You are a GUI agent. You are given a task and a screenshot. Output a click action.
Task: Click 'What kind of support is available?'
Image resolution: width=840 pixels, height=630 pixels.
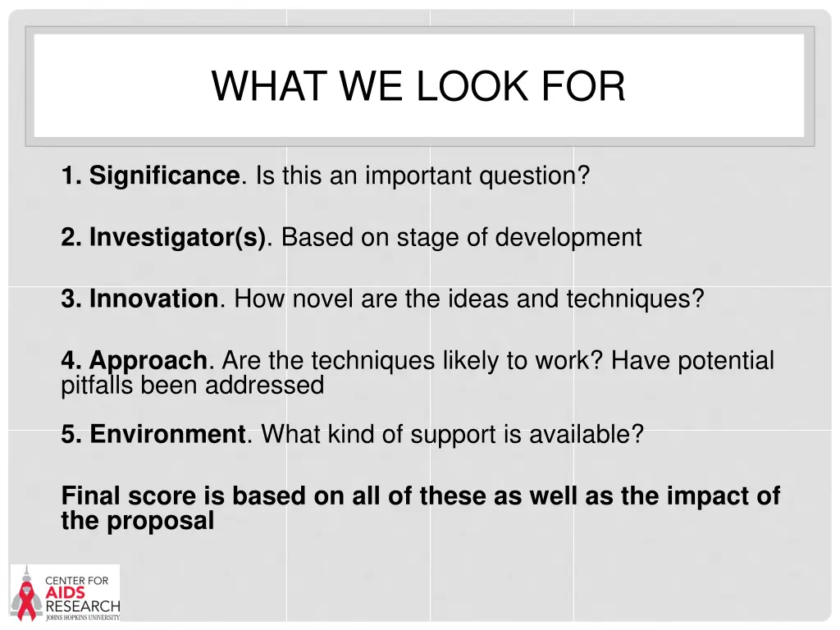click(452, 434)
